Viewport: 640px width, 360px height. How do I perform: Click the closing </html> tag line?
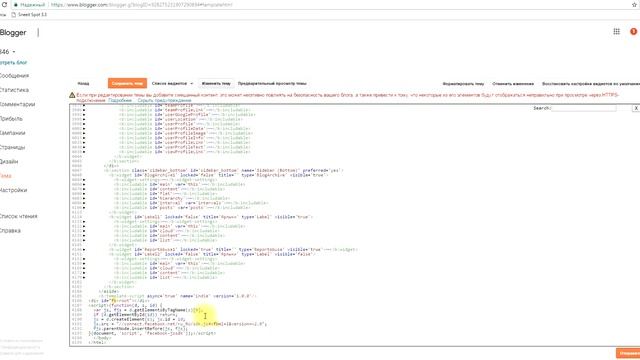[x=97, y=342]
